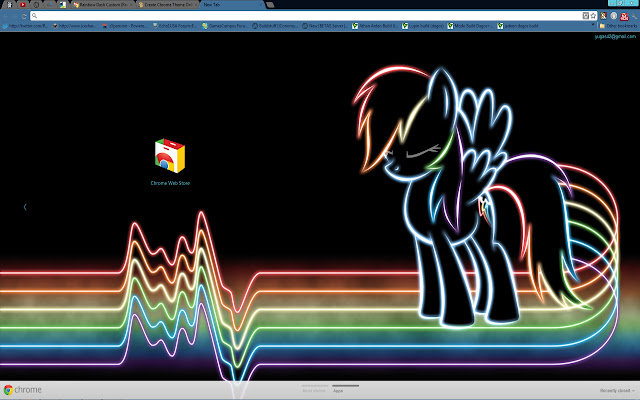Open the Other bookmarks folder

(x=618, y=26)
